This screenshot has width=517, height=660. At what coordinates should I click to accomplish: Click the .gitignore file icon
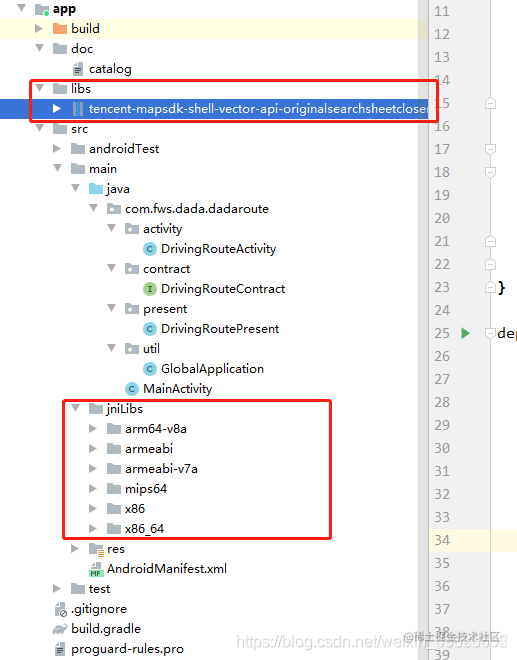60,609
